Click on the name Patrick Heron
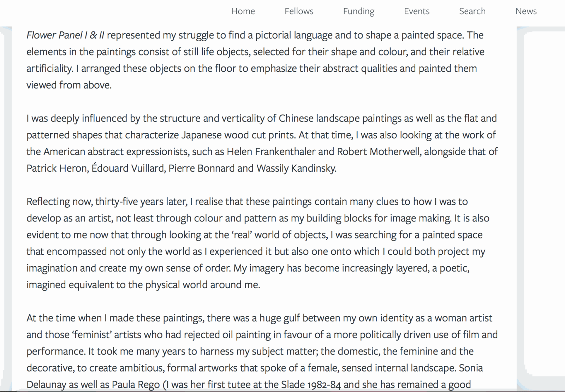The width and height of the screenshot is (565, 392). click(x=57, y=168)
